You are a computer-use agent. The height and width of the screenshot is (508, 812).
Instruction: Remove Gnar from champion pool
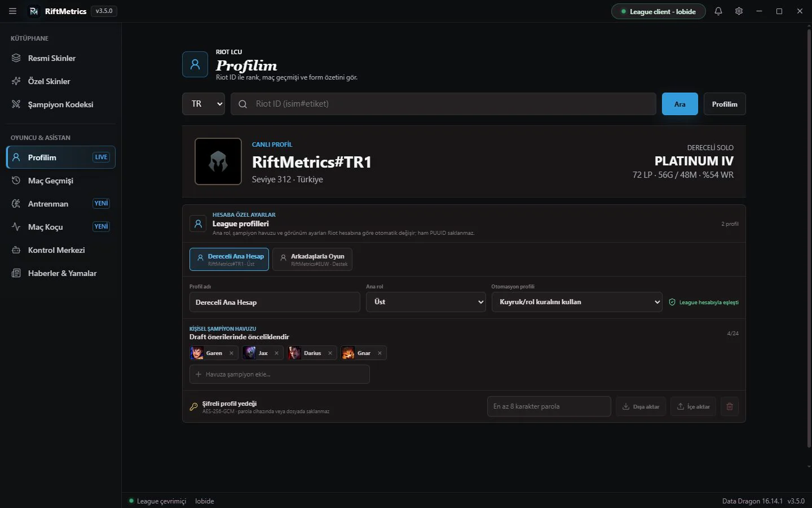click(x=379, y=353)
